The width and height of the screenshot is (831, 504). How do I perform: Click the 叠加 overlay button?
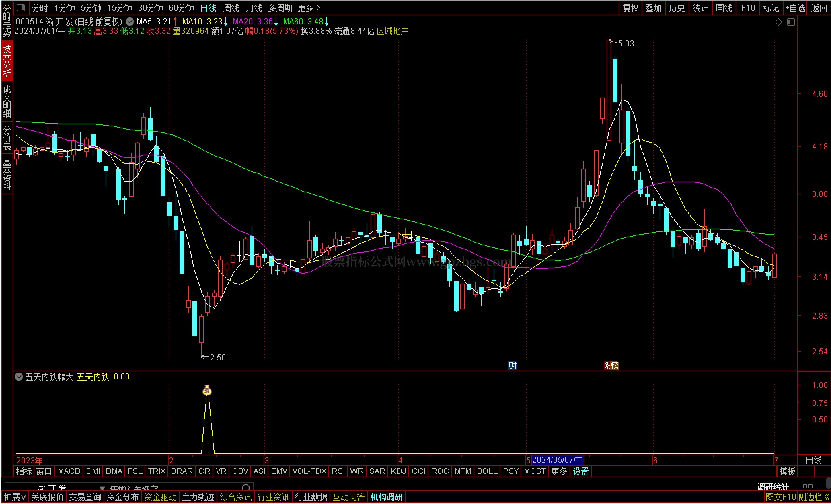click(654, 8)
